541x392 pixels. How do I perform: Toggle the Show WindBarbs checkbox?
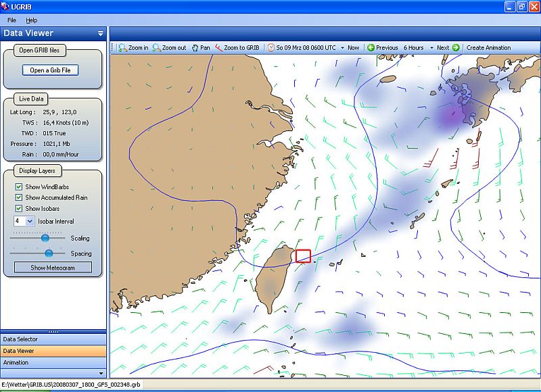tap(19, 187)
